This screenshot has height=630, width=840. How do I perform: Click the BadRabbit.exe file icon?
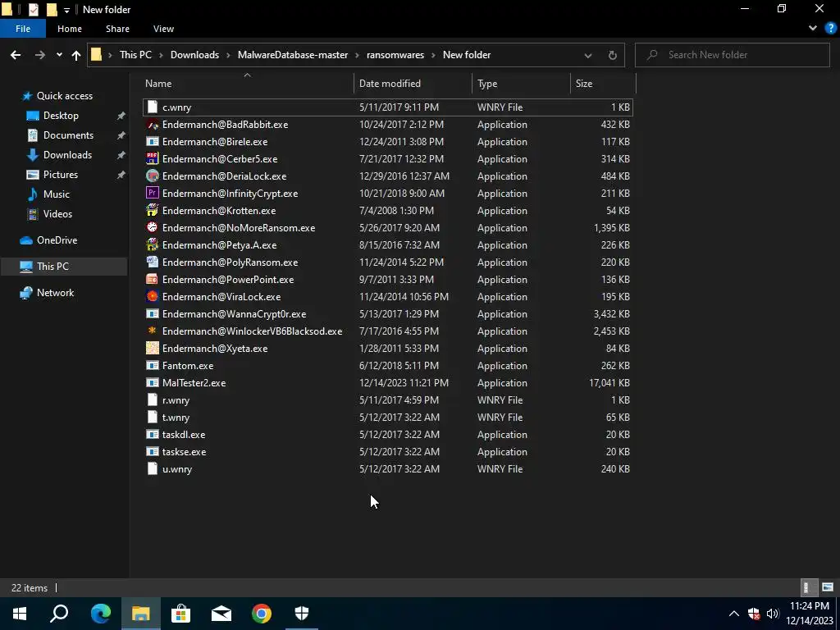[x=153, y=125]
